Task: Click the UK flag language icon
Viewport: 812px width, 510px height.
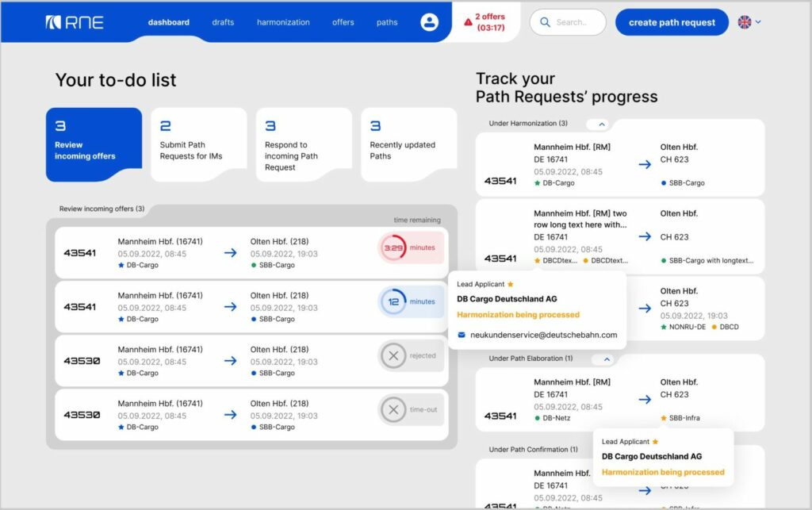Action: 745,22
